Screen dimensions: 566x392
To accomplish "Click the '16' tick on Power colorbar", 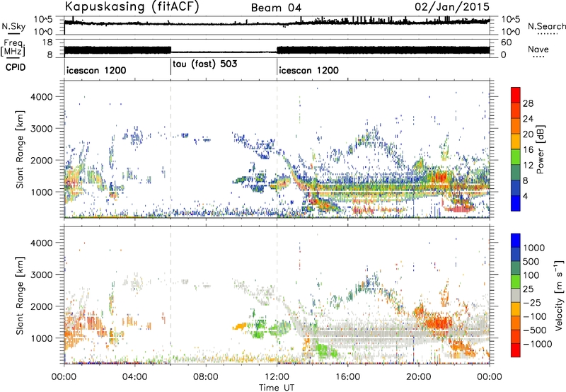I will tap(528, 150).
